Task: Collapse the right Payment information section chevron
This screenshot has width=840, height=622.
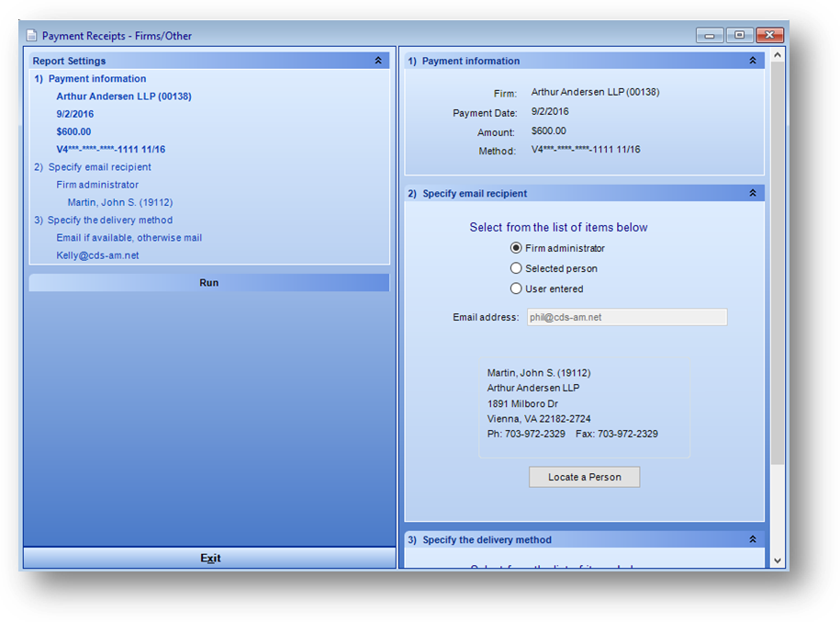Action: tap(753, 61)
